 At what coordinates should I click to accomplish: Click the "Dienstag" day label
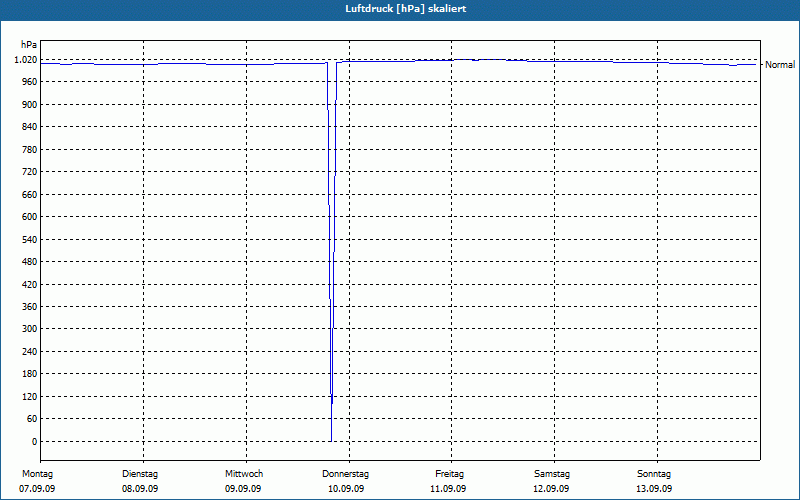(x=140, y=474)
